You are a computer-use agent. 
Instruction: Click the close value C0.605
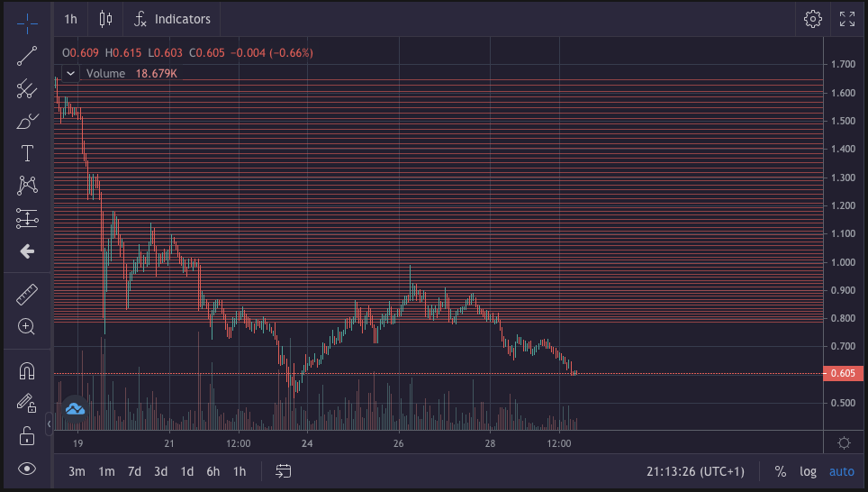click(x=207, y=53)
